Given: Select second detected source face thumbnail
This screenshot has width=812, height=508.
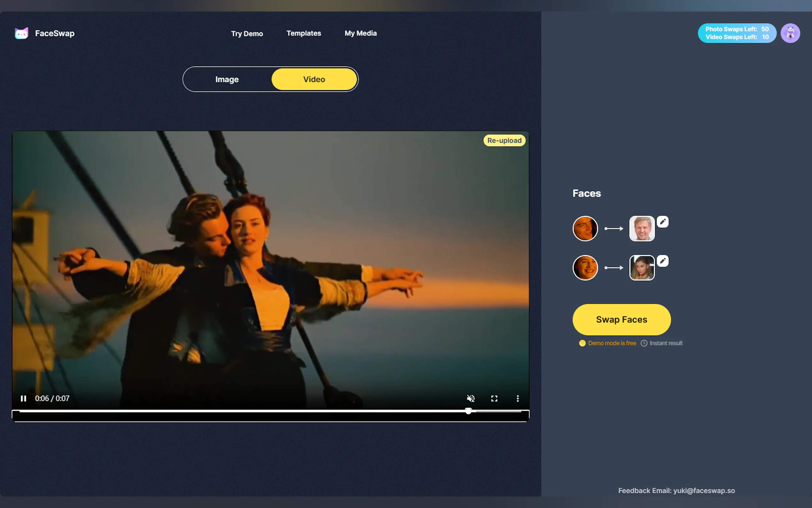Looking at the screenshot, I should pyautogui.click(x=585, y=268).
